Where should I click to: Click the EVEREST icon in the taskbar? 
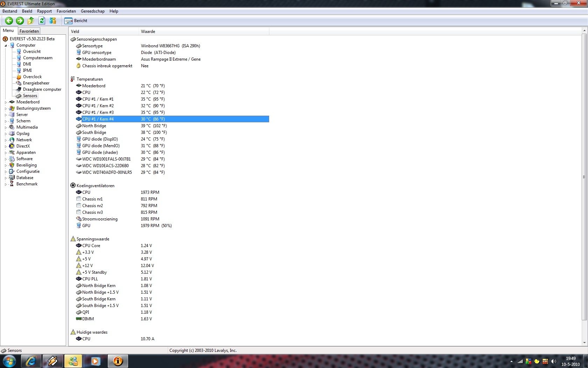point(118,361)
